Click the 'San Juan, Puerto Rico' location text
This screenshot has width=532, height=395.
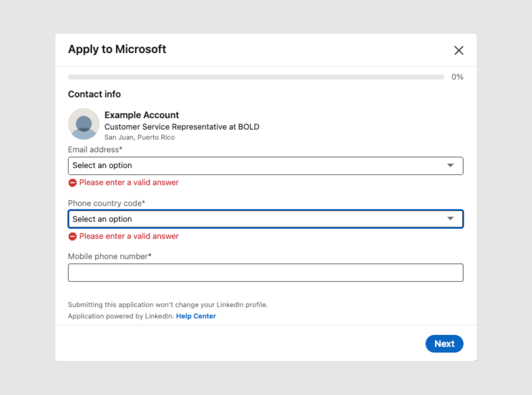click(x=140, y=137)
